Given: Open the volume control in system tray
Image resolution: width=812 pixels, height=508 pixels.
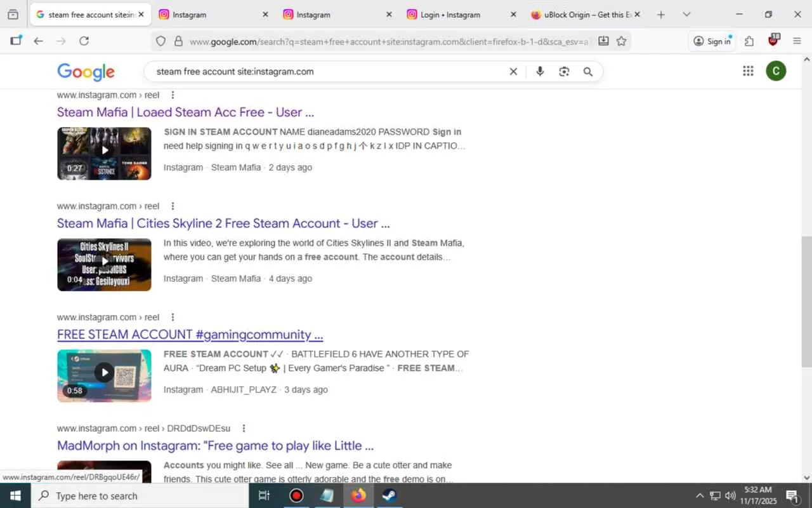Looking at the screenshot, I should click(730, 496).
